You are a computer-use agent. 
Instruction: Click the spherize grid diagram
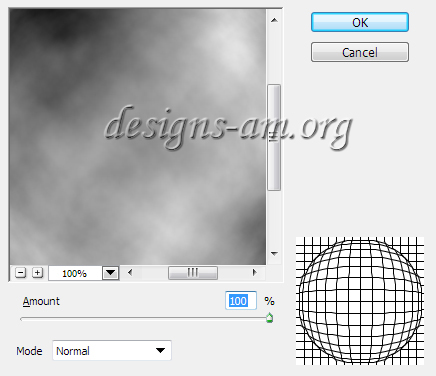coord(360,301)
